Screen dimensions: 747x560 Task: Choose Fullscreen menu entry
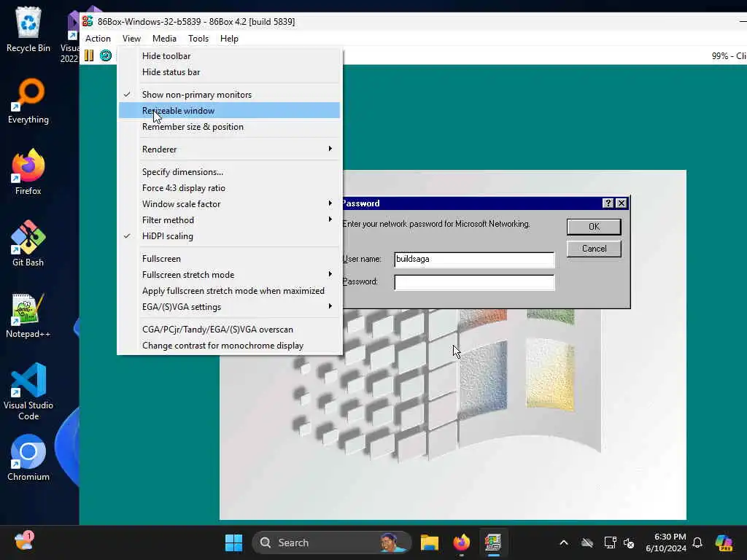pos(229,258)
